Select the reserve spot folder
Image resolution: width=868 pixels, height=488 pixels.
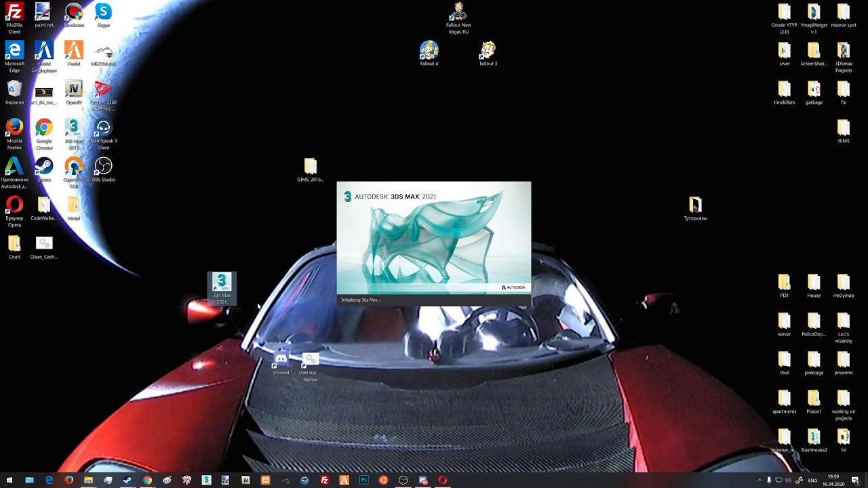(844, 15)
